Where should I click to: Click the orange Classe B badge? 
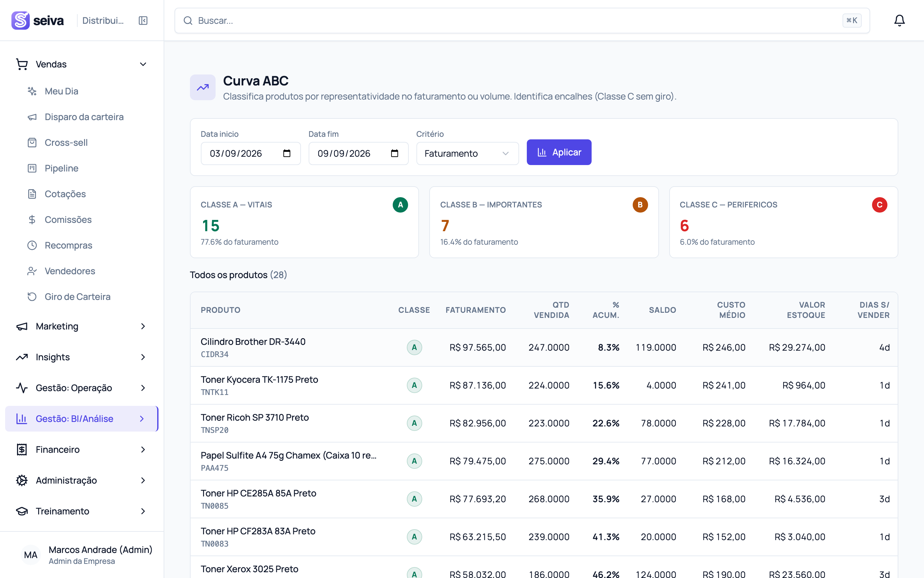(x=640, y=205)
